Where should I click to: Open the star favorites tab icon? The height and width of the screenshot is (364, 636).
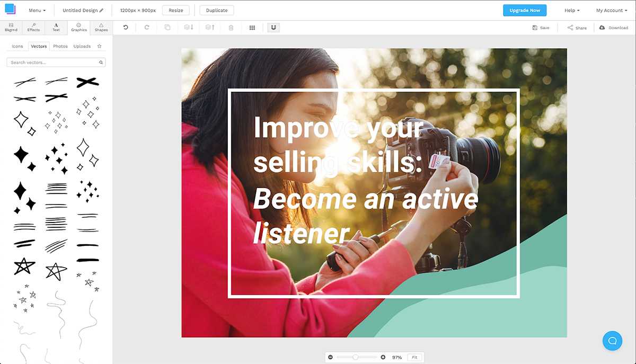point(99,46)
